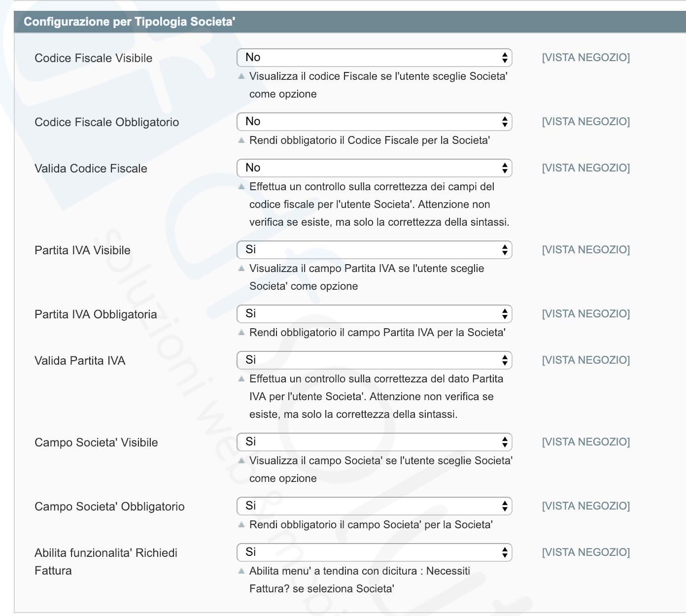Open the Campo Societa' Obbligatorio dropdown
Viewport: 686px width, 616px height.
(375, 506)
